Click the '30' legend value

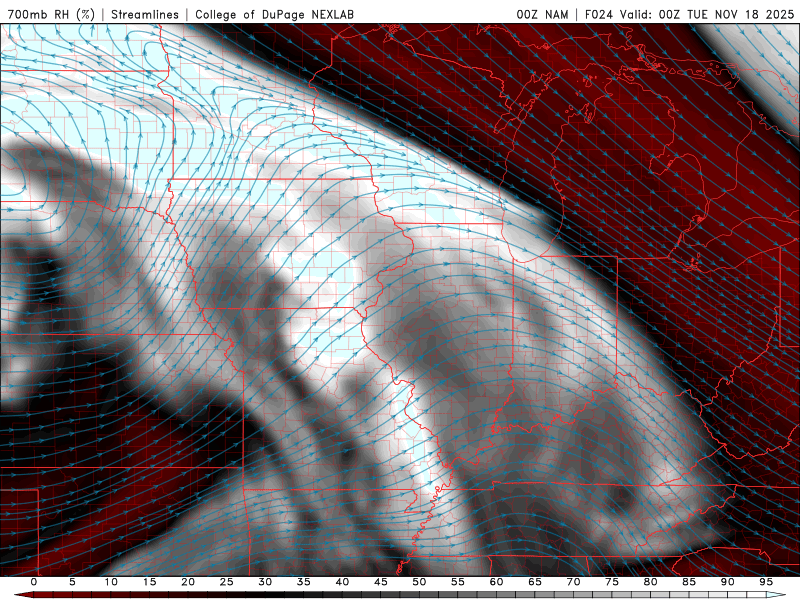pyautogui.click(x=265, y=582)
